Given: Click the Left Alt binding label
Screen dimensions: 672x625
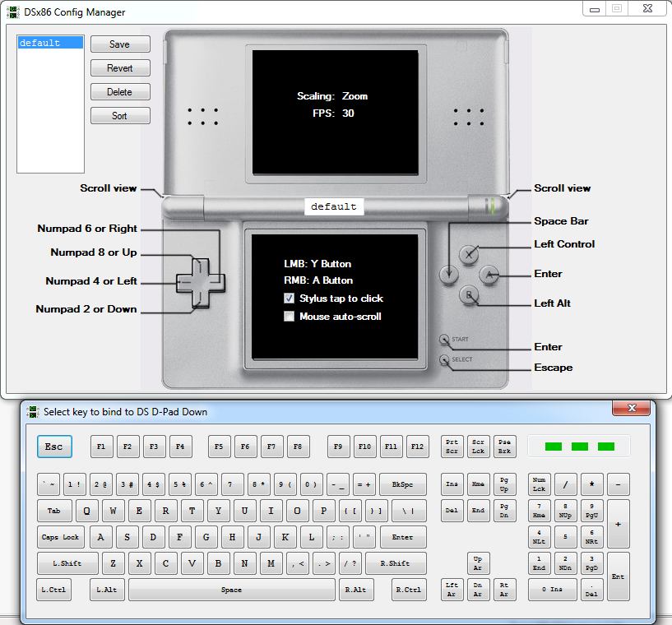Looking at the screenshot, I should pyautogui.click(x=553, y=303).
